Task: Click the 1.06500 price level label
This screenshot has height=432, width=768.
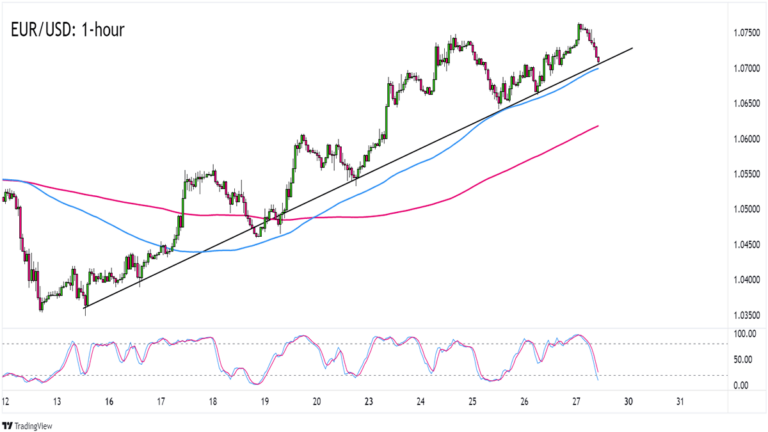Action: (x=746, y=103)
